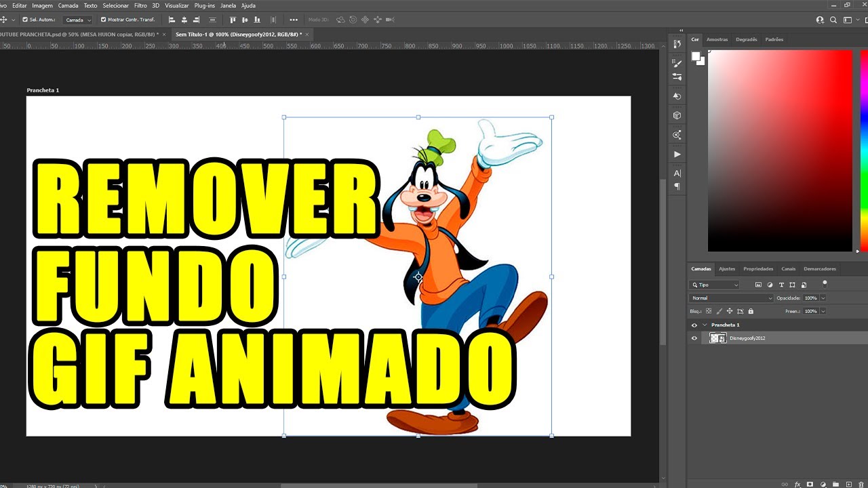The width and height of the screenshot is (868, 488).
Task: Toggle lock transparent pixels
Action: coord(709,311)
